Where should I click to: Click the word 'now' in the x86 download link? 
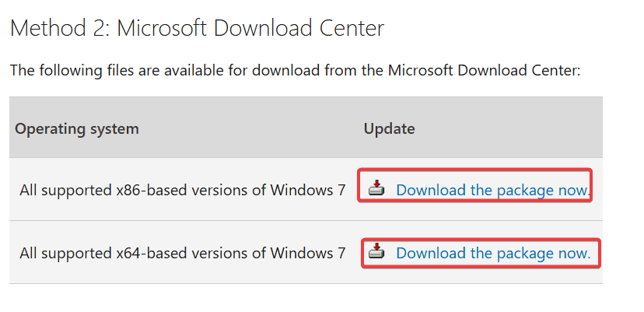click(x=574, y=190)
